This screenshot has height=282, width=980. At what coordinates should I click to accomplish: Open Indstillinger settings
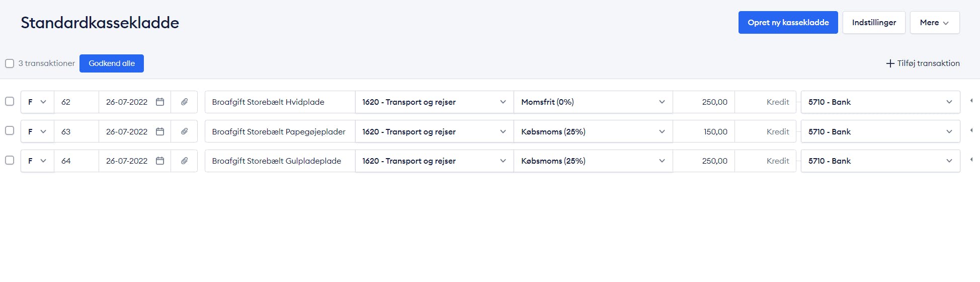[874, 23]
